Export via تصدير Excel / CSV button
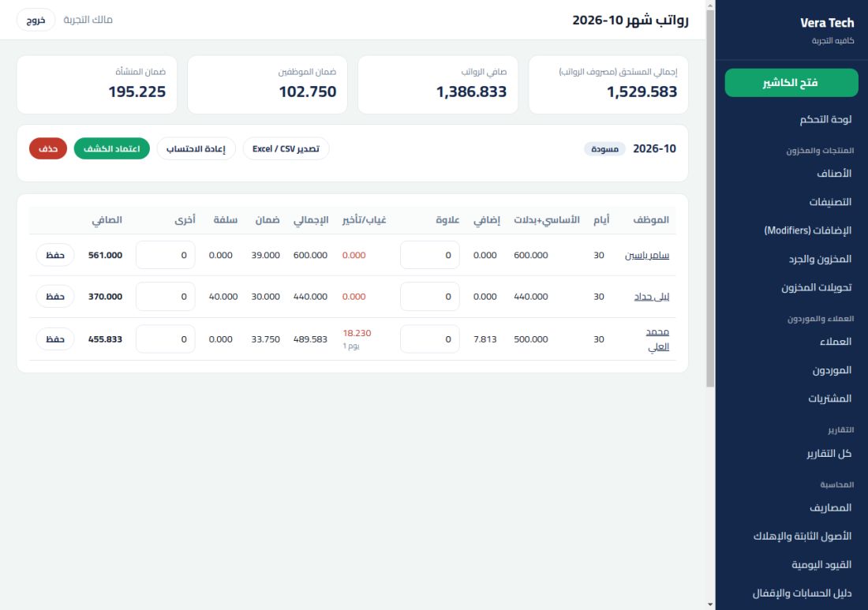Image resolution: width=868 pixels, height=610 pixels. pos(286,148)
